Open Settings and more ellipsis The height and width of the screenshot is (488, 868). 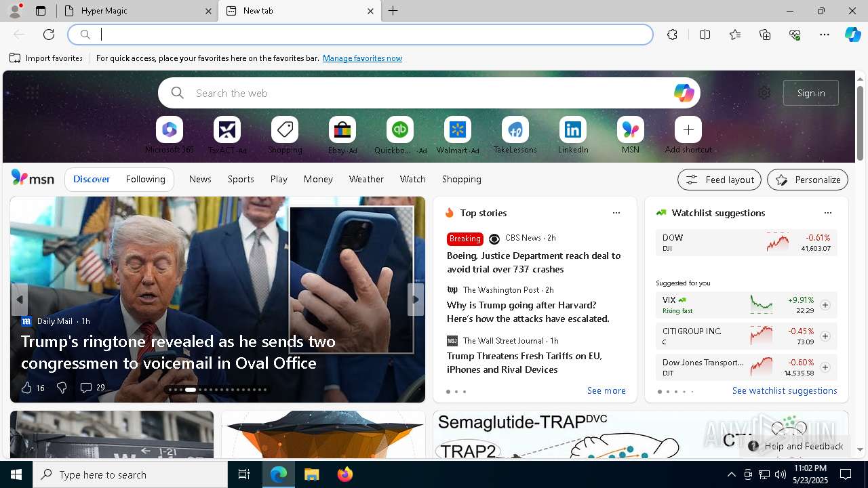pyautogui.click(x=825, y=35)
